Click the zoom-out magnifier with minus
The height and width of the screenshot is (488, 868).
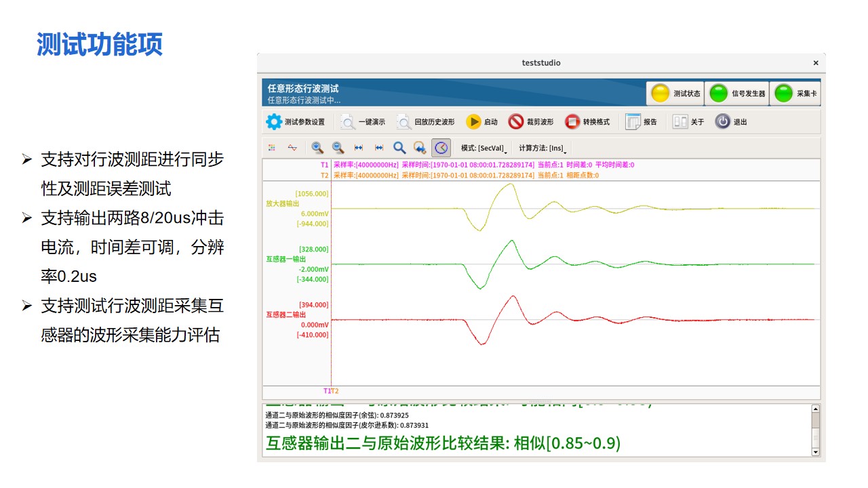tap(338, 148)
